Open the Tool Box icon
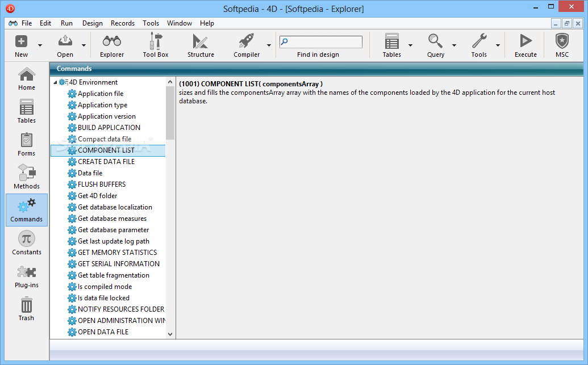The image size is (588, 365). point(156,41)
